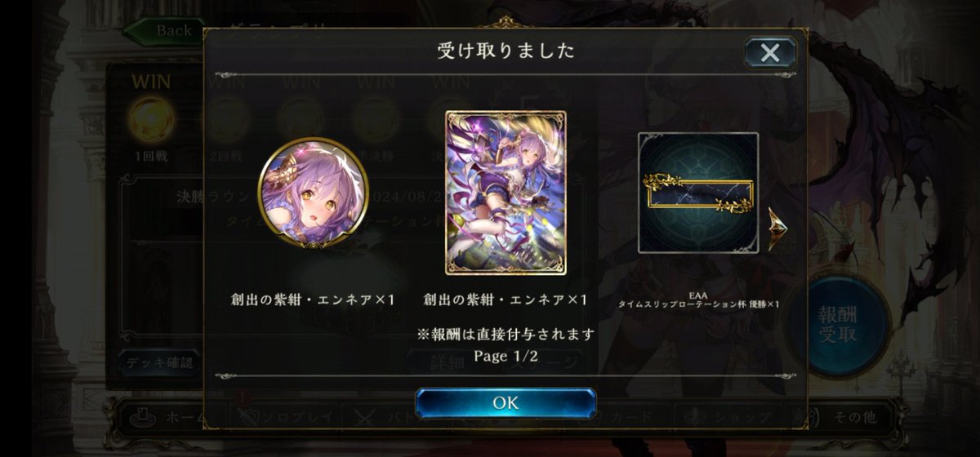Go to ホーム home tab icon
This screenshot has height=457, width=980.
137,417
